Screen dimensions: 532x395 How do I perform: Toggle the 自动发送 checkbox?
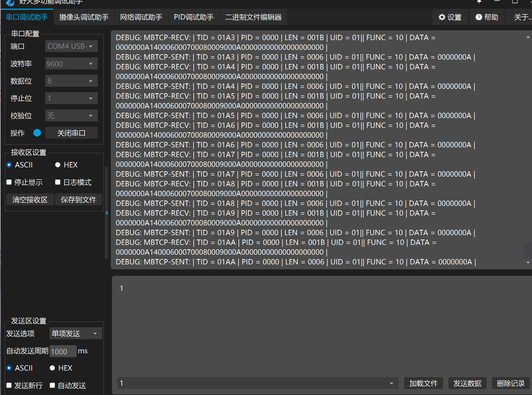coord(53,385)
